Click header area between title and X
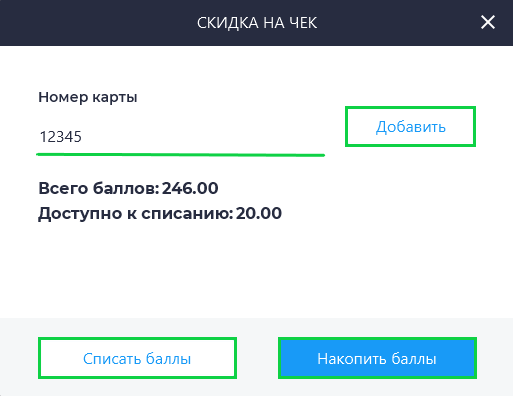Screen dimensions: 513x396 [398, 23]
